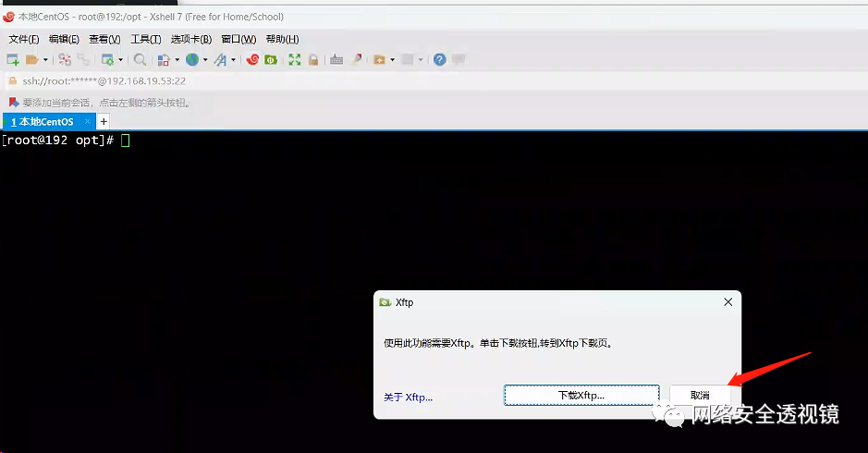Open the 编辑(E) menu

coord(64,40)
